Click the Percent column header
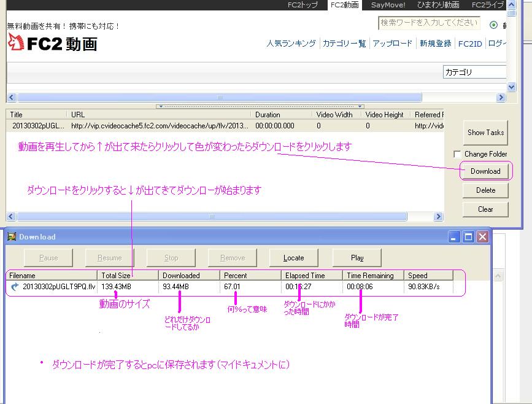This screenshot has height=404, width=532. (x=250, y=275)
